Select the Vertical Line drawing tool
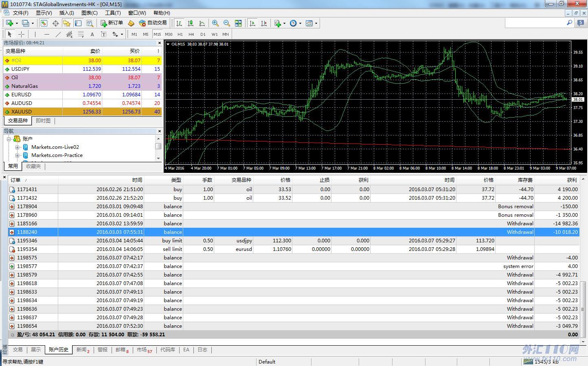This screenshot has height=366, width=588. (35, 34)
